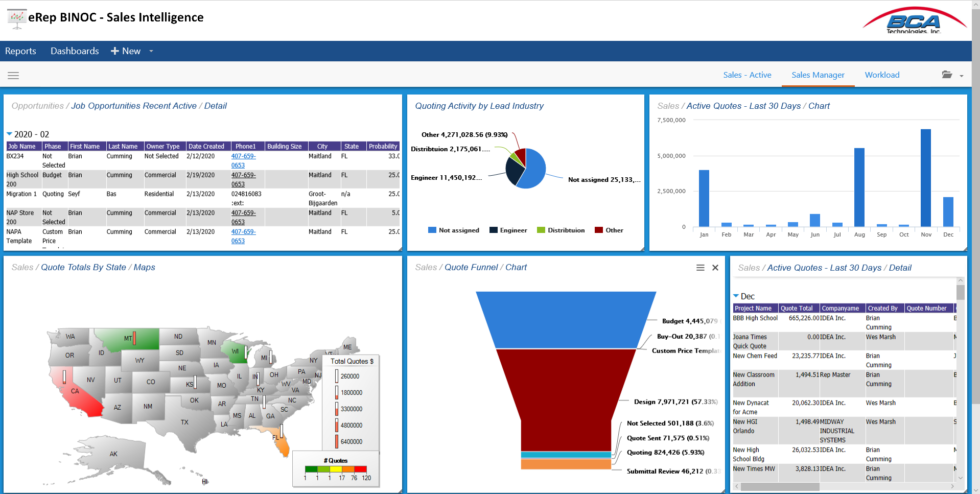This screenshot has width=980, height=494.
Task: Click the plus New icon
Action: coord(115,51)
